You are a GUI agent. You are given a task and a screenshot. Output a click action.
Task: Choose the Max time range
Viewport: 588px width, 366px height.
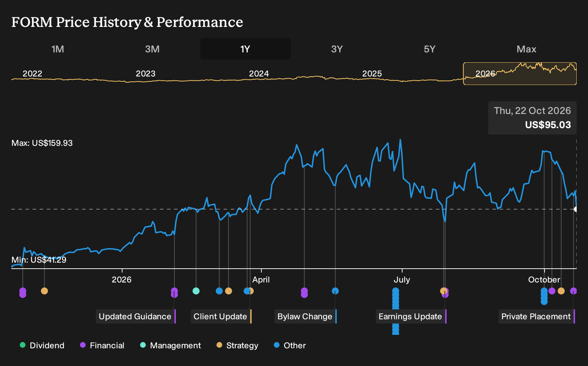point(526,49)
